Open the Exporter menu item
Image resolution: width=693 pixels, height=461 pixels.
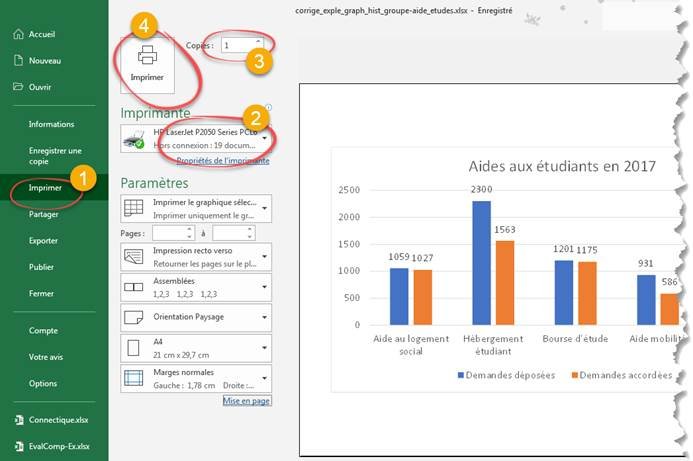point(43,241)
